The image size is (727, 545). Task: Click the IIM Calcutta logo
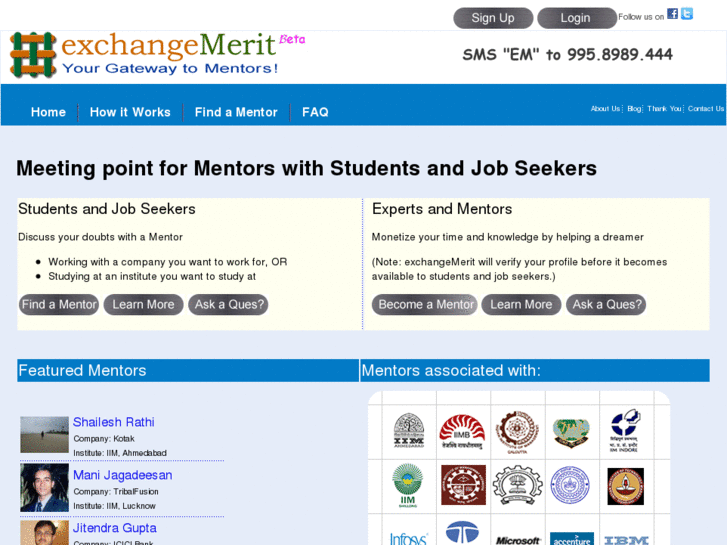[517, 431]
